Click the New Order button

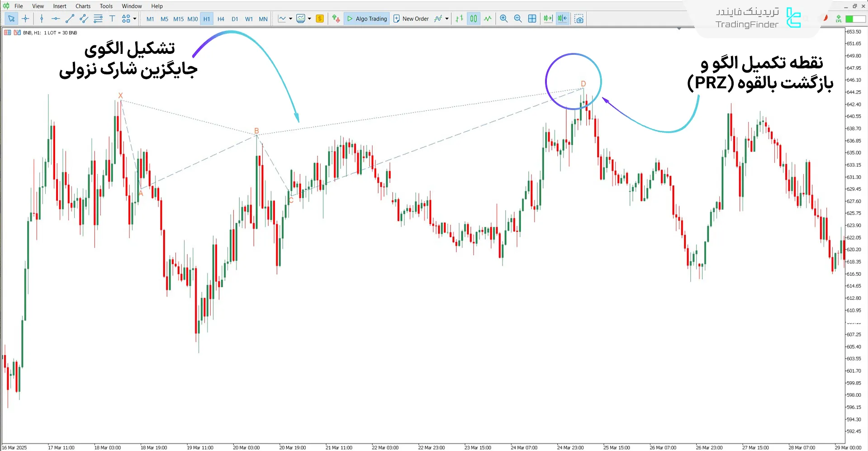411,19
